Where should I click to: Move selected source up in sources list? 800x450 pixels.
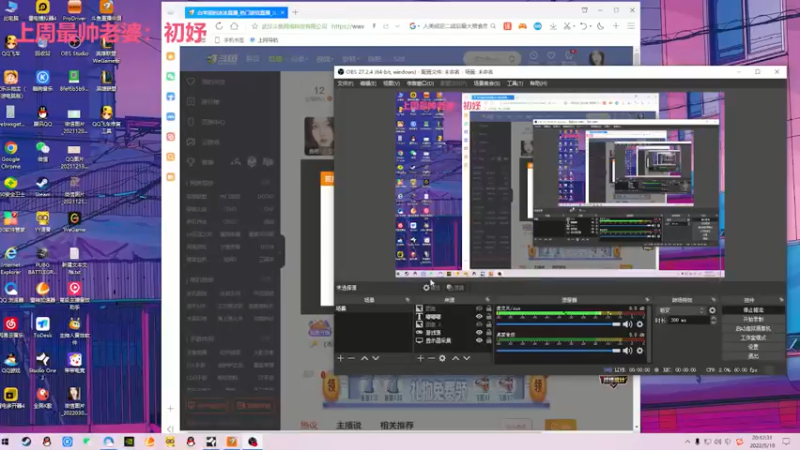[455, 358]
